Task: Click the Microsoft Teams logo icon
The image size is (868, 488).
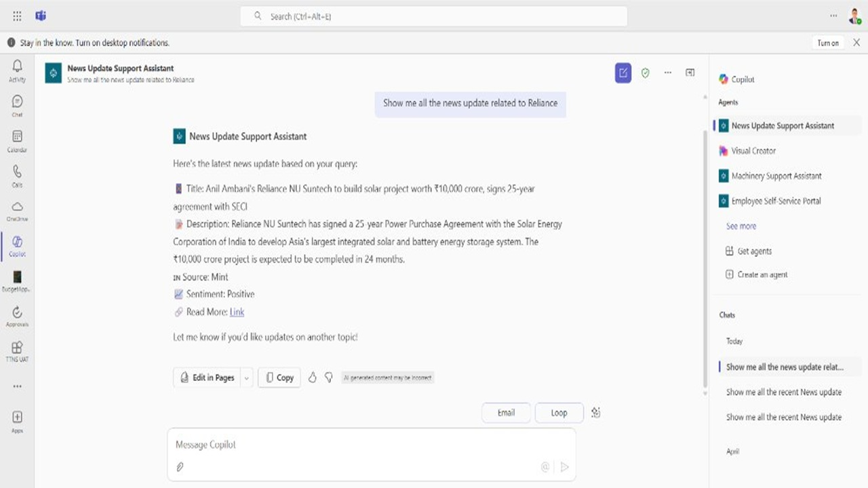Action: 41,16
